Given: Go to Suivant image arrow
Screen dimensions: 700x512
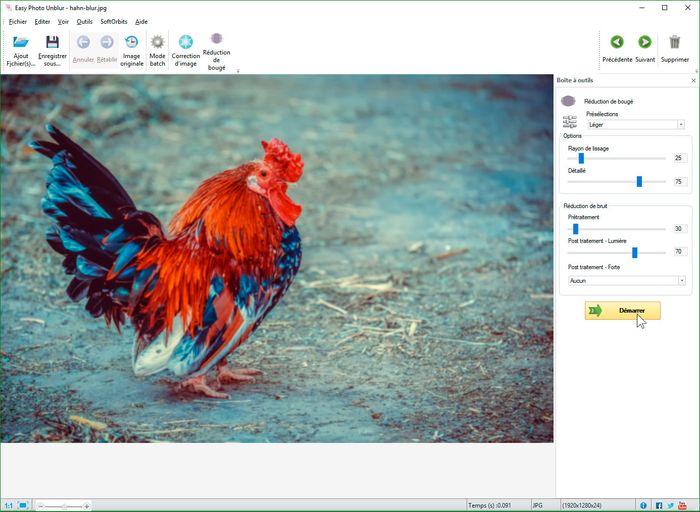Looking at the screenshot, I should [645, 42].
